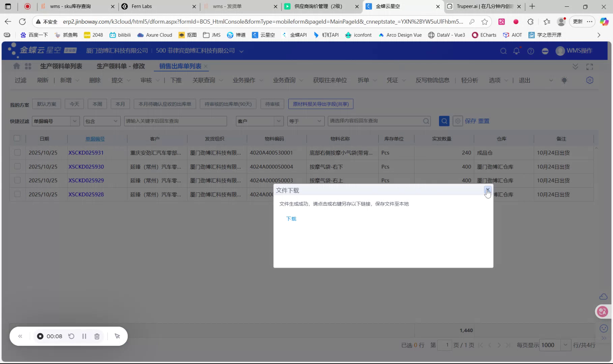Click the blue quick-filter search magnifier

point(444,121)
